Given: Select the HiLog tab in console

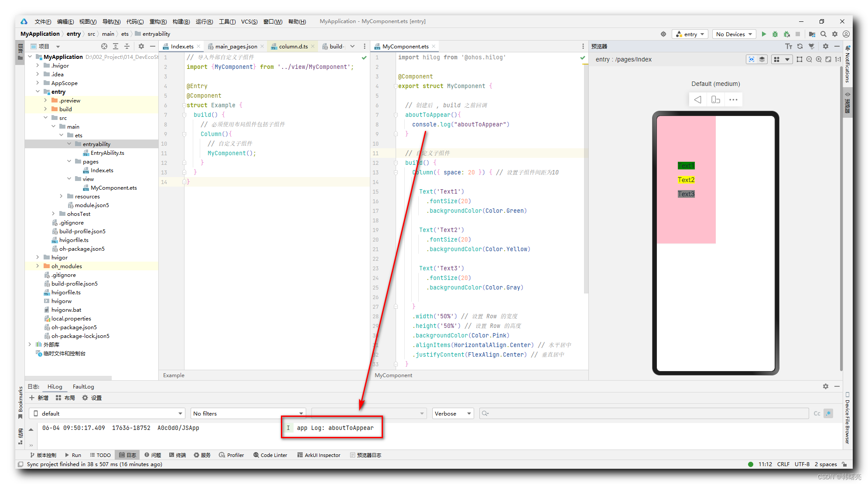Looking at the screenshot, I should (54, 387).
